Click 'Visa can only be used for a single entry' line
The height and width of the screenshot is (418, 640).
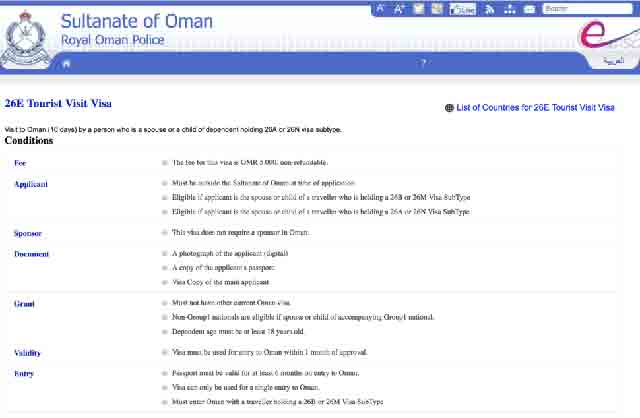pyautogui.click(x=245, y=387)
